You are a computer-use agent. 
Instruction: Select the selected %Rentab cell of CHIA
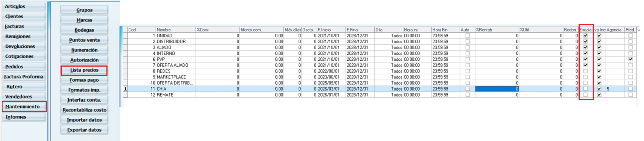pos(497,89)
